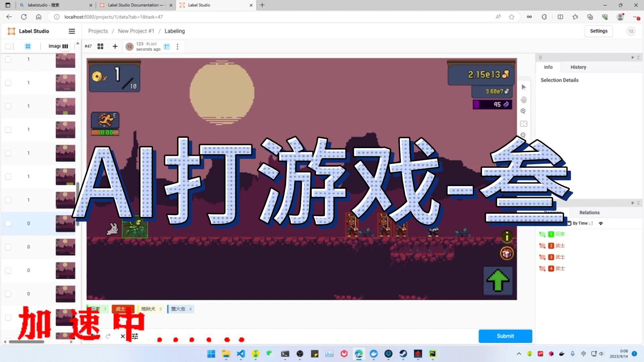Open Visual Studio Code from taskbar
The width and height of the screenshot is (644, 362).
tap(241, 354)
